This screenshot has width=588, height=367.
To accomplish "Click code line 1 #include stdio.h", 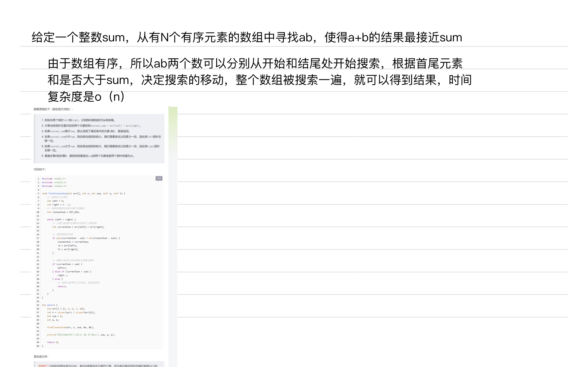I will point(53,179).
